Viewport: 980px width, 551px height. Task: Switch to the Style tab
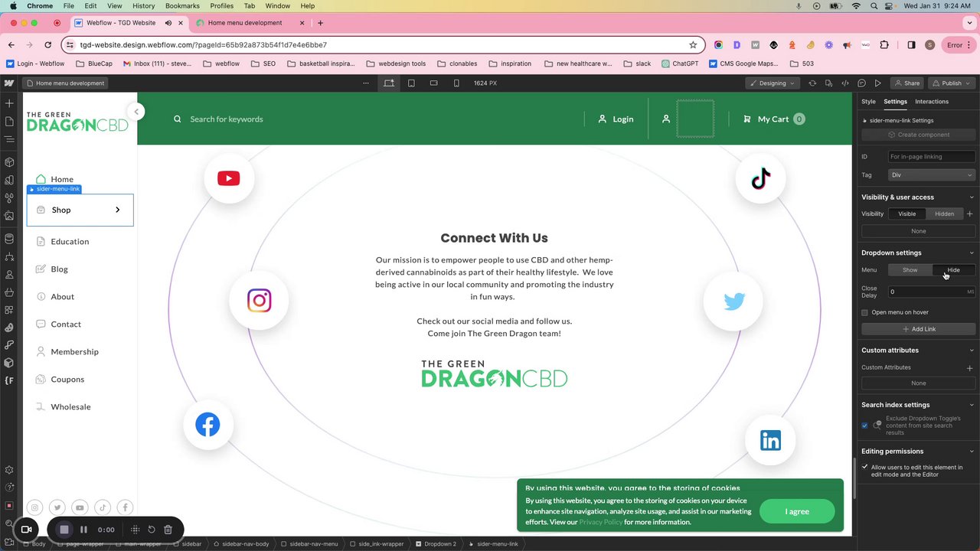click(x=868, y=101)
